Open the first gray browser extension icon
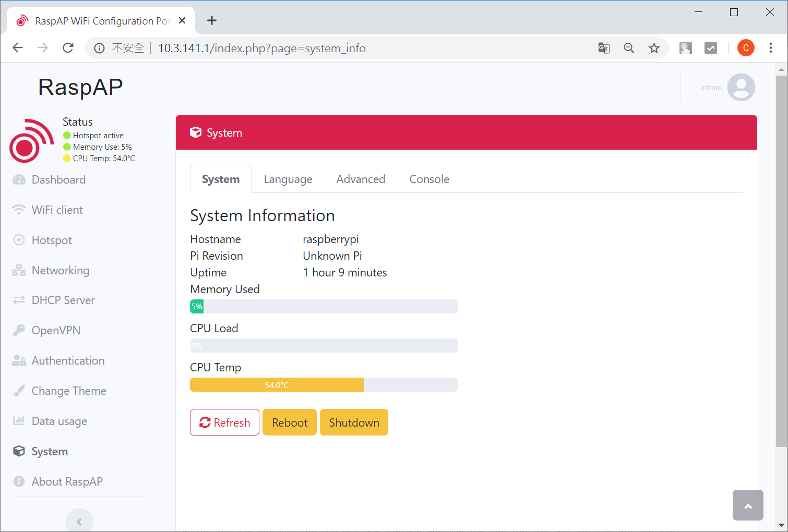Viewport: 788px width, 532px height. click(x=686, y=48)
